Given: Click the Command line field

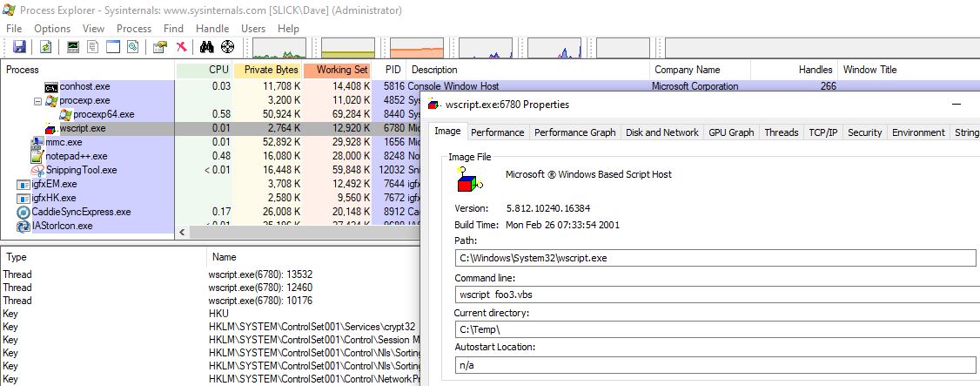Looking at the screenshot, I should tap(715, 294).
